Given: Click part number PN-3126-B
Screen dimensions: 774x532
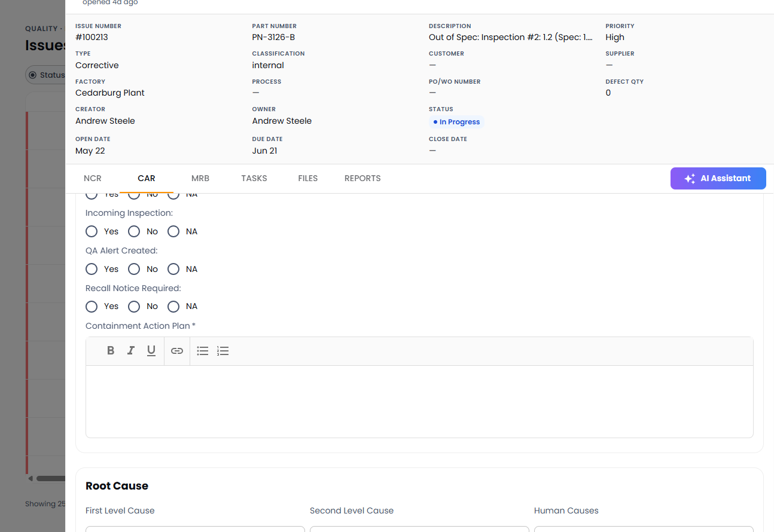Looking at the screenshot, I should tap(273, 37).
